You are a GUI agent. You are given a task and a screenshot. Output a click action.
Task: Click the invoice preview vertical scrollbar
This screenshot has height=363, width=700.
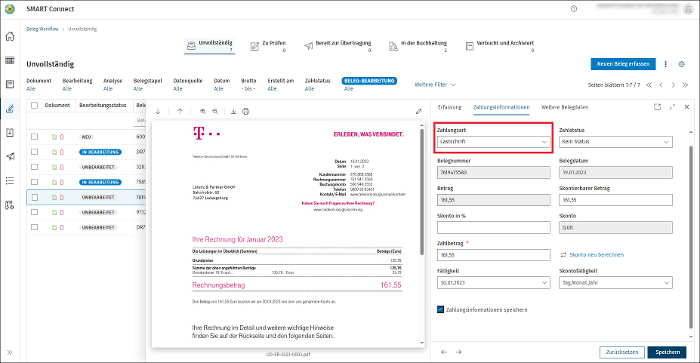422,192
